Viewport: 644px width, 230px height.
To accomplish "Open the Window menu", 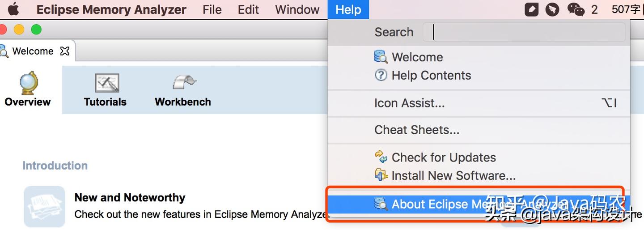I will click(x=297, y=9).
